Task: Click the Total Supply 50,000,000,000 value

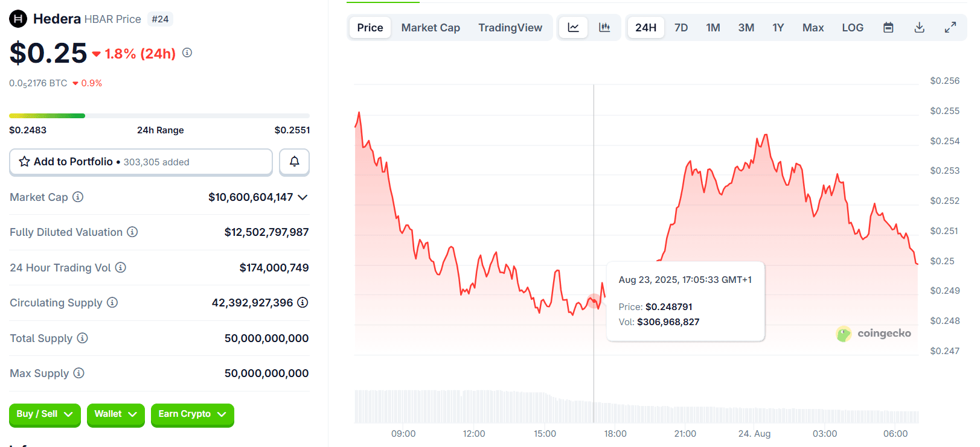Action: tap(266, 338)
